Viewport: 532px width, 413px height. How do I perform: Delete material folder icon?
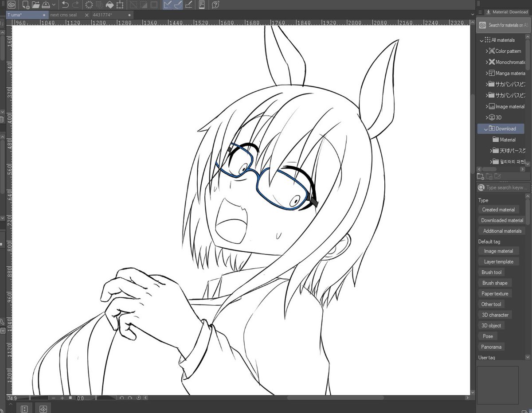[x=489, y=176]
